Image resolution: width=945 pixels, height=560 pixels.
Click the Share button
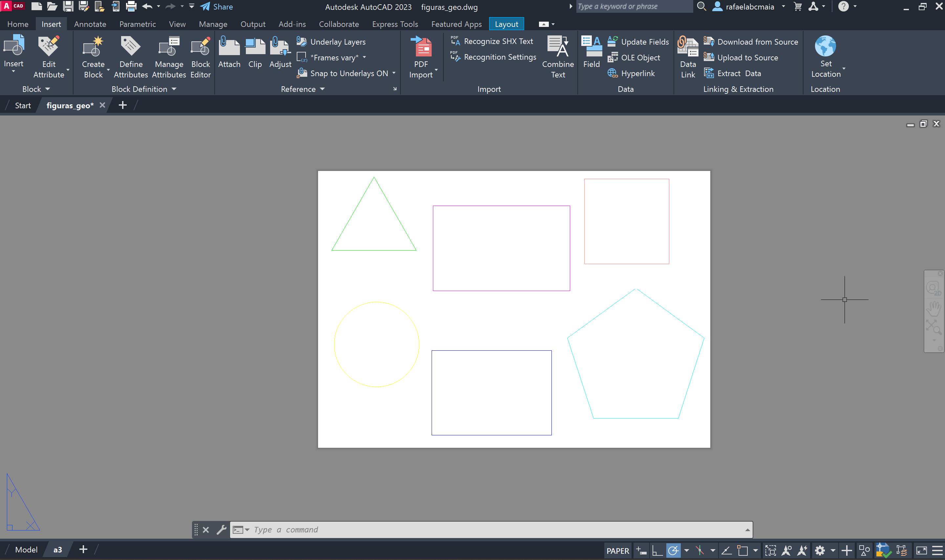coord(217,7)
